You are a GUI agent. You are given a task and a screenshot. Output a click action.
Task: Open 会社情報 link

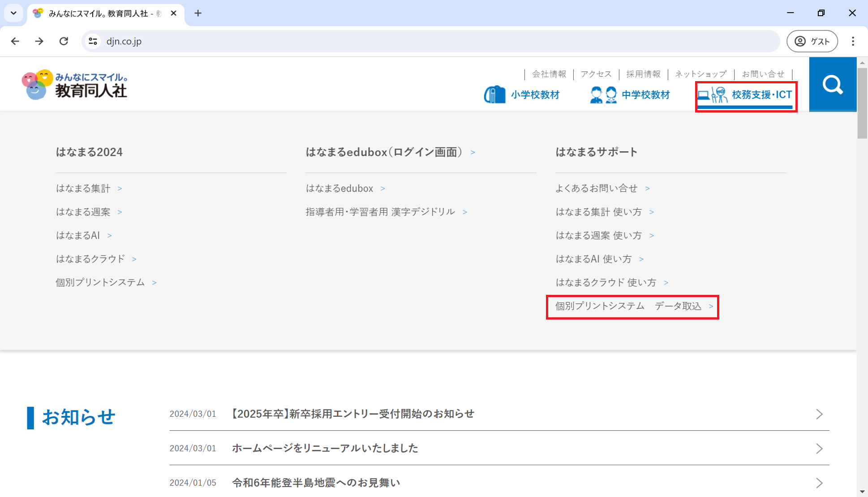coord(549,74)
